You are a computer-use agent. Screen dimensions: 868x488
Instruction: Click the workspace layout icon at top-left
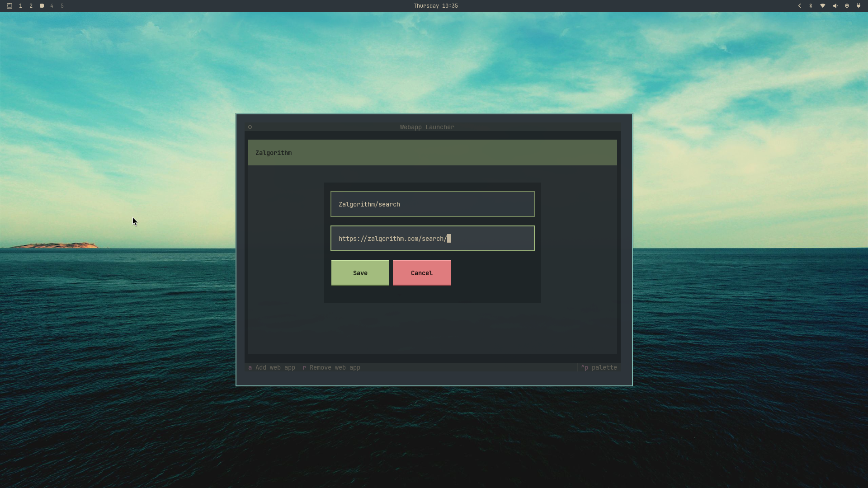click(9, 6)
